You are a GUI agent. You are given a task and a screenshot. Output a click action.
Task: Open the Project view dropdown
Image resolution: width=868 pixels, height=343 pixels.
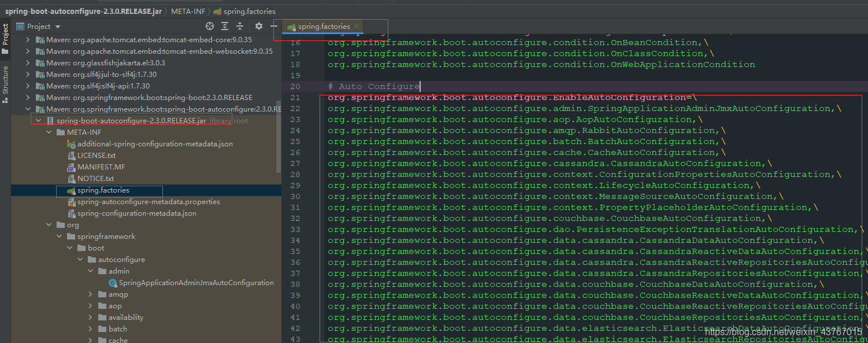58,27
